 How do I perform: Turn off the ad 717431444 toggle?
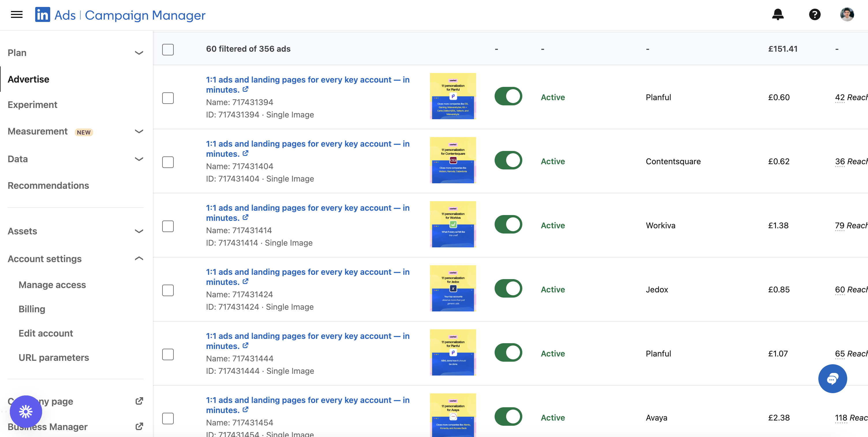(x=508, y=352)
